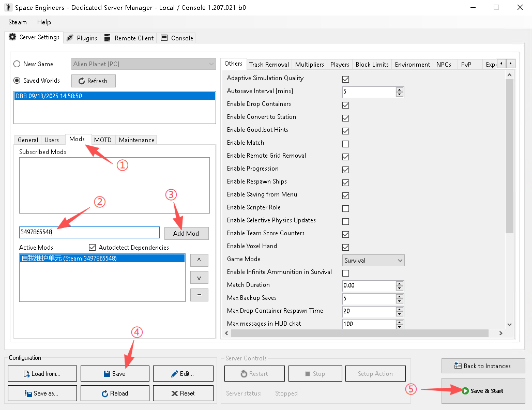The height and width of the screenshot is (410, 532).
Task: Click Back to Instances button
Action: coord(483,366)
